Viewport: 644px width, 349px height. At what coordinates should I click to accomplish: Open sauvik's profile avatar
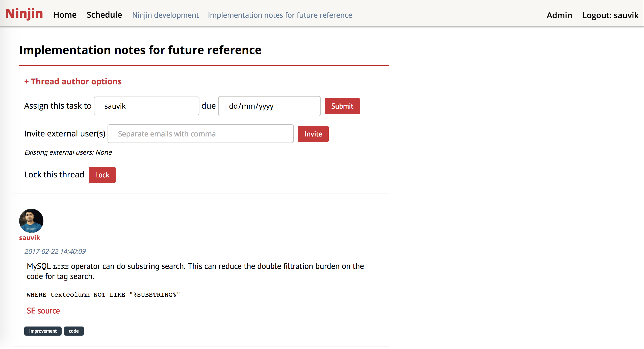pos(31,220)
